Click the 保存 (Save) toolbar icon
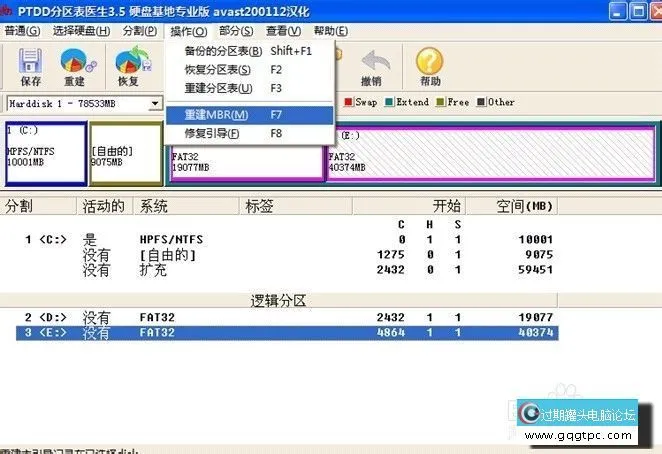The height and width of the screenshot is (454, 662). pos(30,66)
